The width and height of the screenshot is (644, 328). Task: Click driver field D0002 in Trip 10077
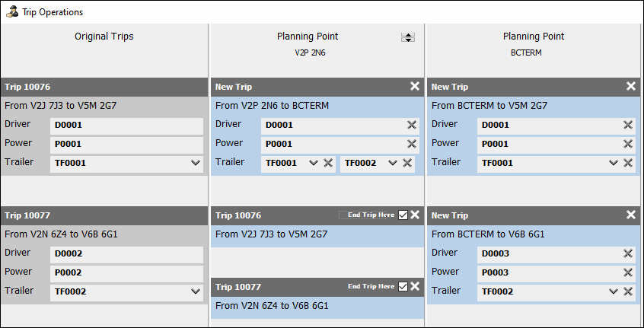(x=126, y=253)
